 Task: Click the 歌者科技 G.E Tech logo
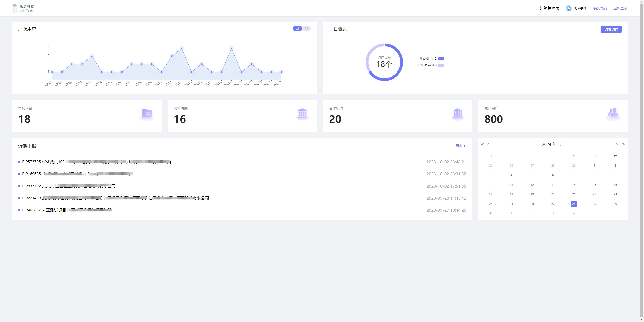(x=23, y=8)
